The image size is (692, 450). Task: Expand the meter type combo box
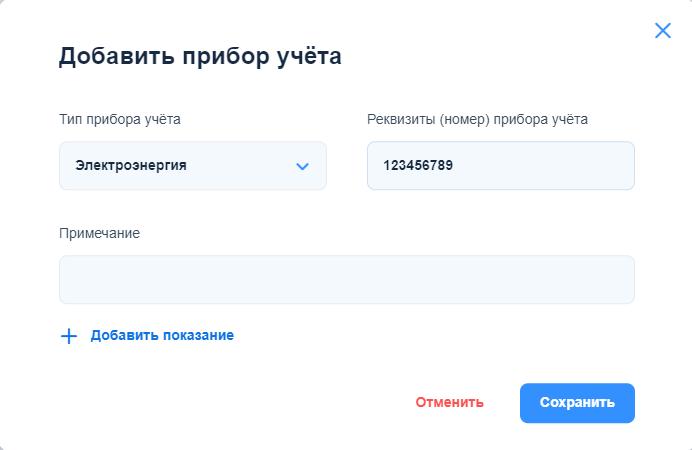click(x=192, y=166)
